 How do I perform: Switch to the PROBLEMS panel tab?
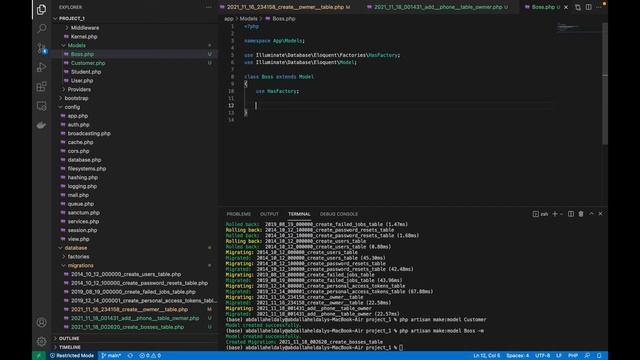tap(239, 214)
